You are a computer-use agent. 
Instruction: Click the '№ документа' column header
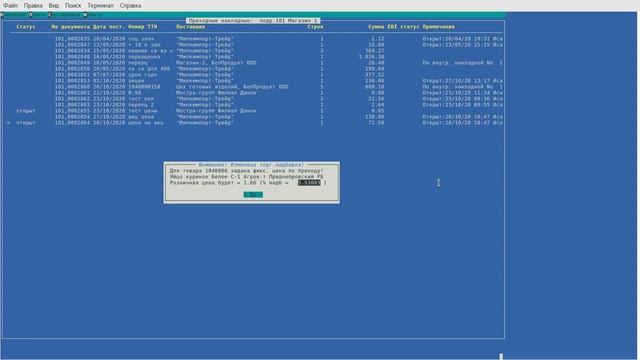pyautogui.click(x=71, y=27)
